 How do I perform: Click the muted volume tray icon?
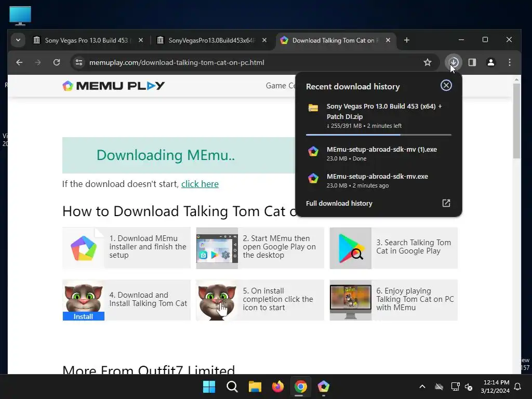469,387
